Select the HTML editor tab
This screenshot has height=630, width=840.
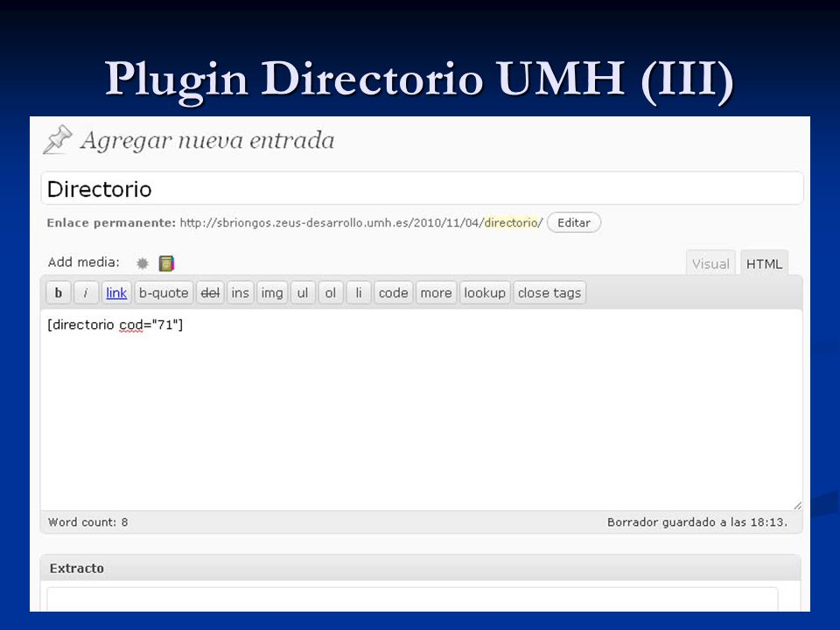click(764, 263)
